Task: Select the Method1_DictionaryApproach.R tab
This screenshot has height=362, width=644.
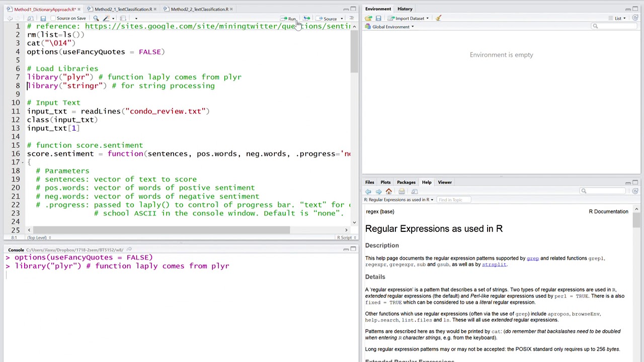Action: (45, 9)
